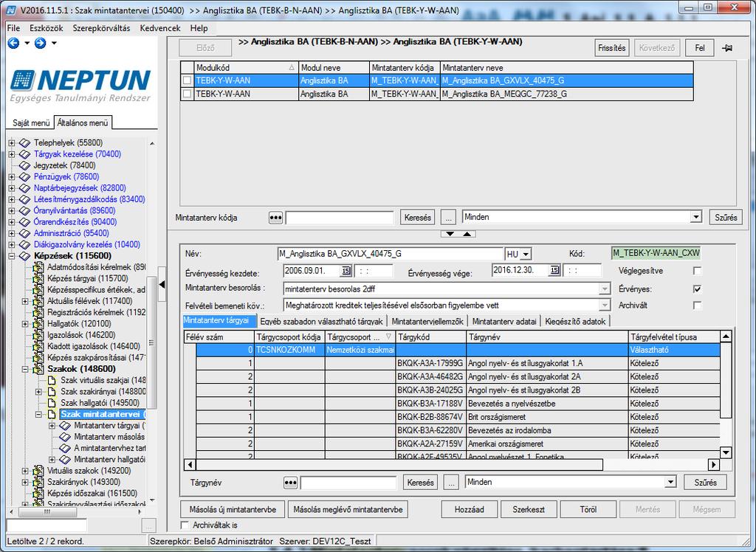Click the Szak virtuális szakjai page icon
This screenshot has width=756, height=552.
point(52,380)
